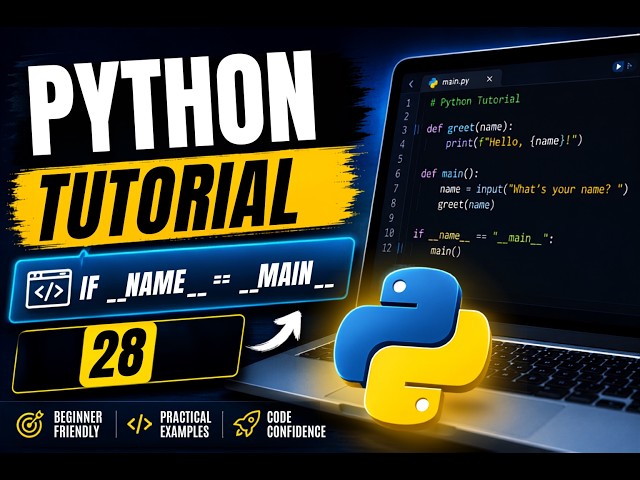Screen dimensions: 640x480
Task: Click the name = input("What's your name? ") line
Action: click(534, 189)
